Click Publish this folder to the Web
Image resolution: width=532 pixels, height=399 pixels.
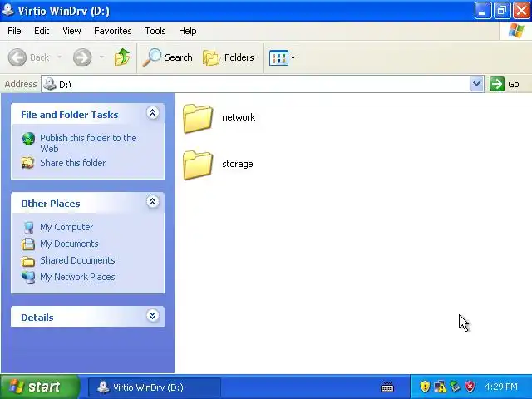[88, 143]
